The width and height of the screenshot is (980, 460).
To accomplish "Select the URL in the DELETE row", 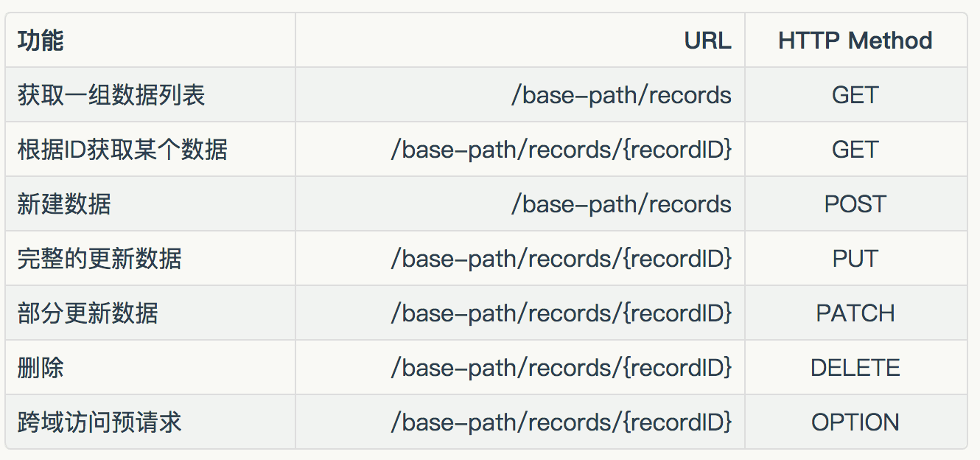I will [x=561, y=368].
